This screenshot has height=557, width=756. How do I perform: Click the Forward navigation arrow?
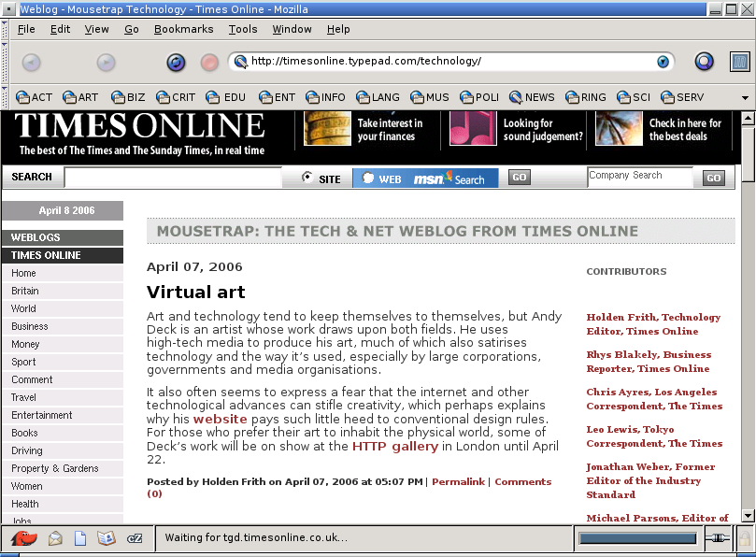(x=106, y=63)
